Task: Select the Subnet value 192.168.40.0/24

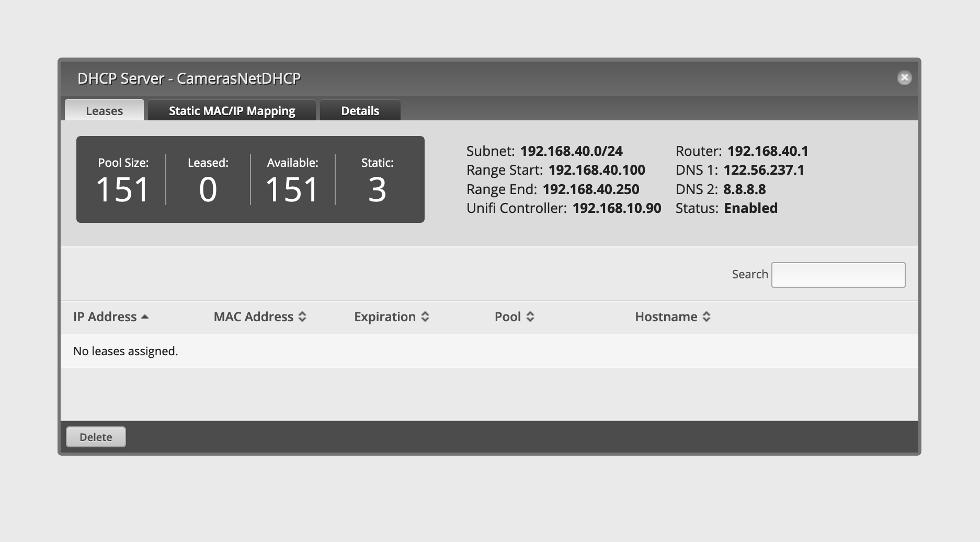Action: [572, 151]
